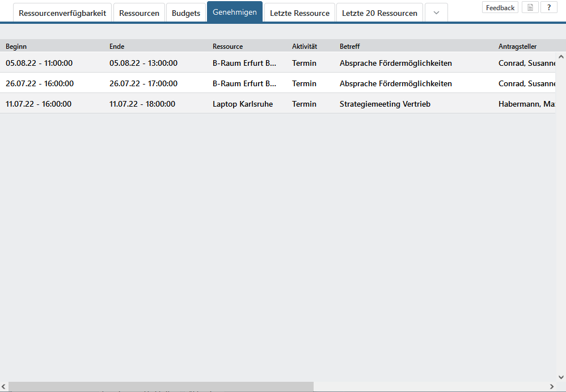566x392 pixels.
Task: Switch to the Ressourcen tab
Action: pos(139,13)
